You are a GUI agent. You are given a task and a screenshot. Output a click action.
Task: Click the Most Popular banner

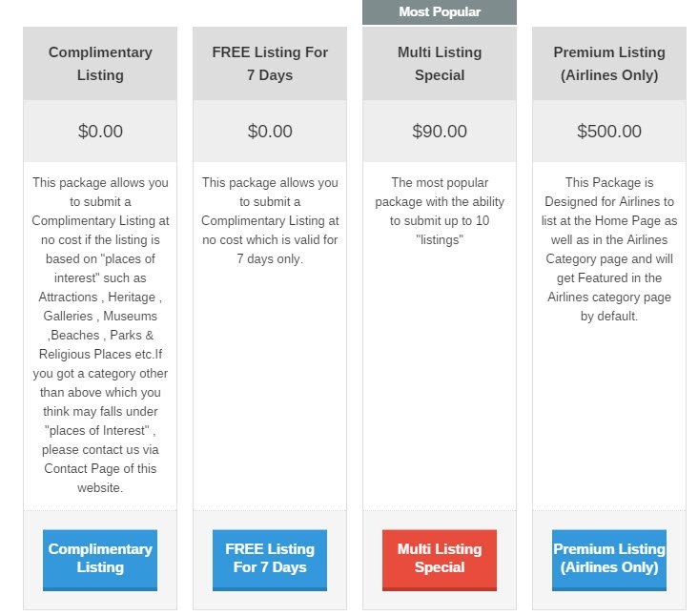440,12
